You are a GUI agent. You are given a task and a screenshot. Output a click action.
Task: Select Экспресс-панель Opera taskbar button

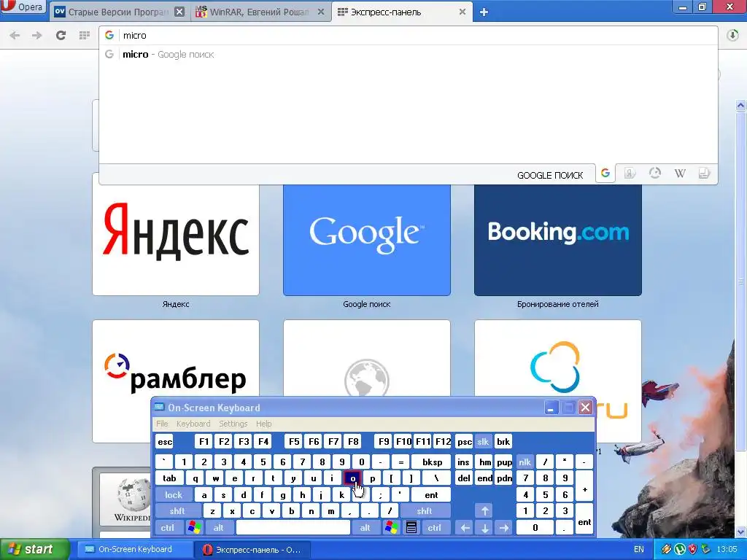[x=252, y=550]
